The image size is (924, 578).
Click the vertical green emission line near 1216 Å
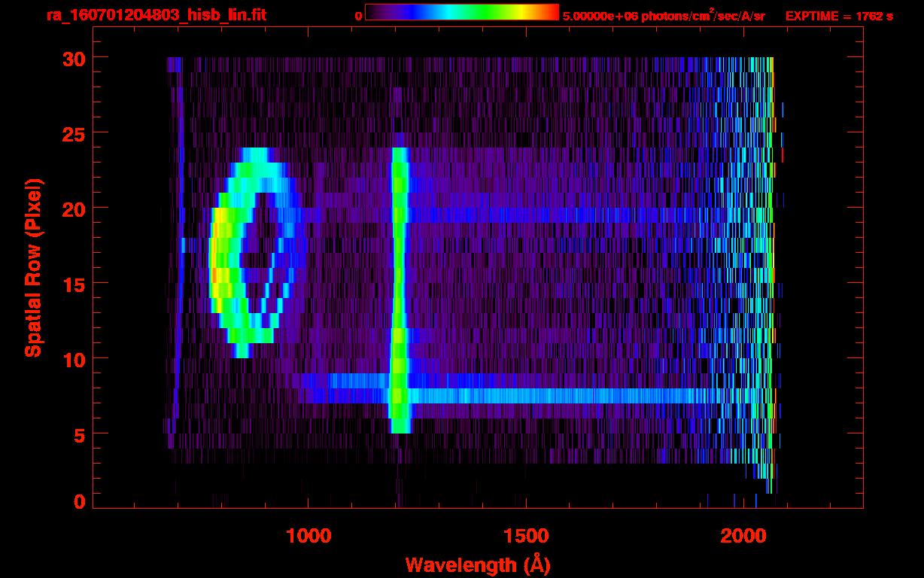pos(399,291)
